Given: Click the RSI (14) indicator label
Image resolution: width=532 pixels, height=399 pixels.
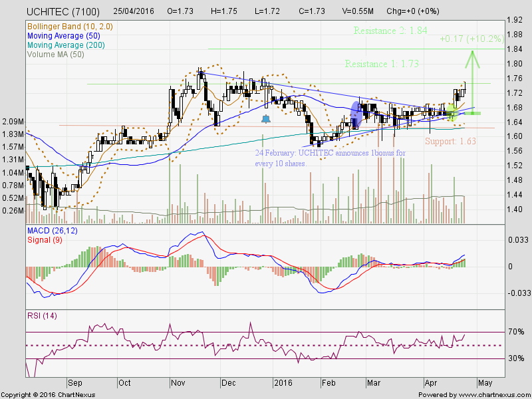Looking at the screenshot, I should point(42,315).
